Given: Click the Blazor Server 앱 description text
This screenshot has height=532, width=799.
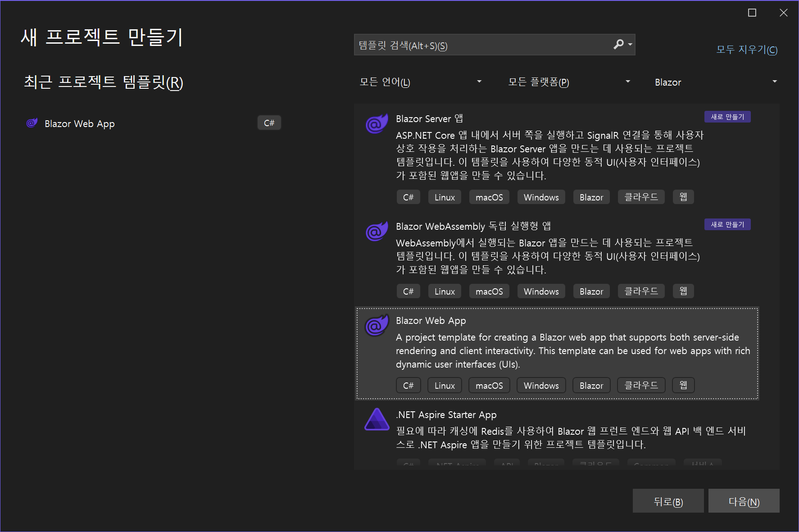Looking at the screenshot, I should 549,155.
